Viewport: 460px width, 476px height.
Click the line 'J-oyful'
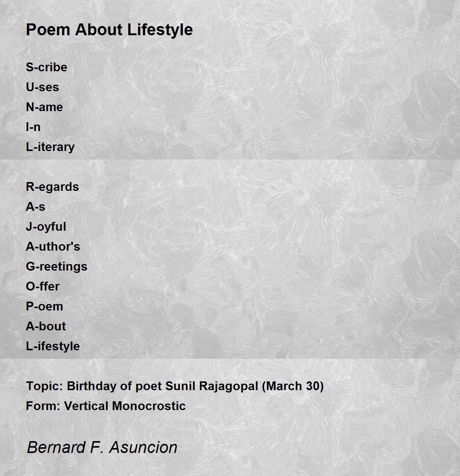(x=46, y=227)
